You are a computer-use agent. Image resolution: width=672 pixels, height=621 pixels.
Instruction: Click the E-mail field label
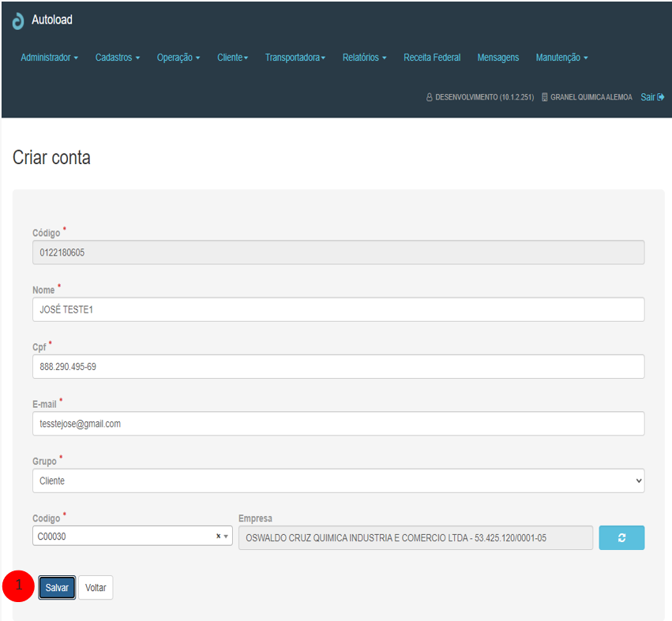coord(44,404)
